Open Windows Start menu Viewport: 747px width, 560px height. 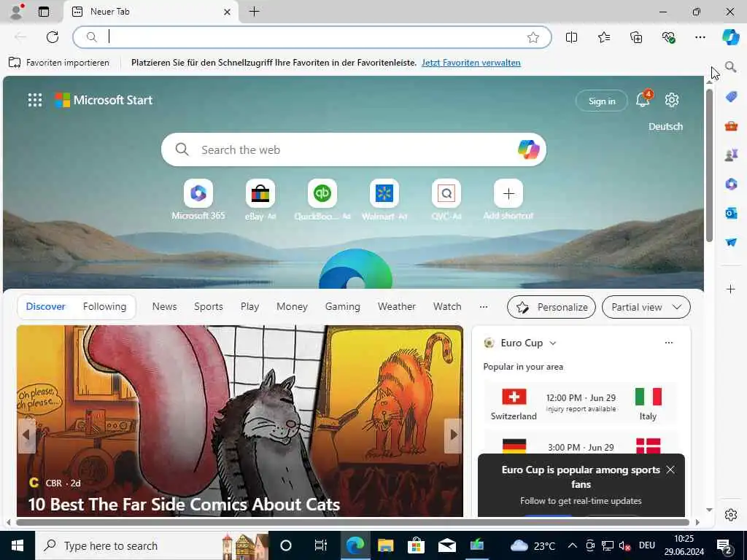[18, 545]
